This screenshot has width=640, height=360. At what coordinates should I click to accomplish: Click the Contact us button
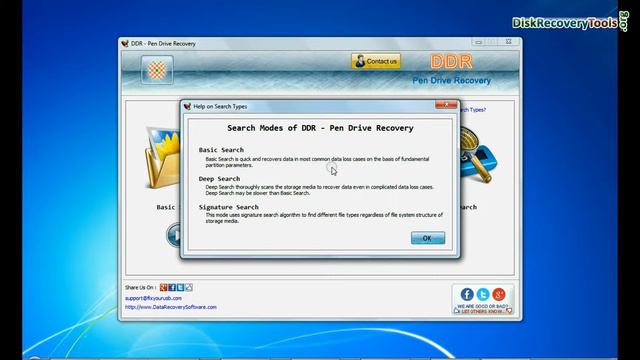376,61
